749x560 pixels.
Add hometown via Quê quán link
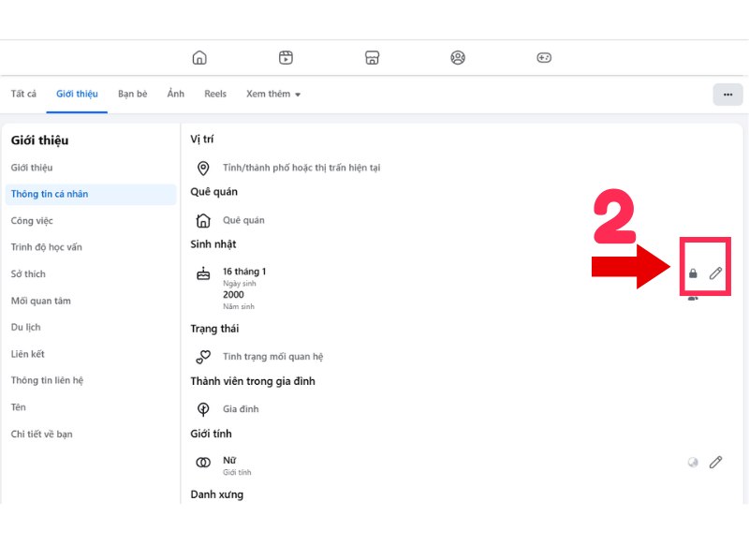pyautogui.click(x=243, y=220)
